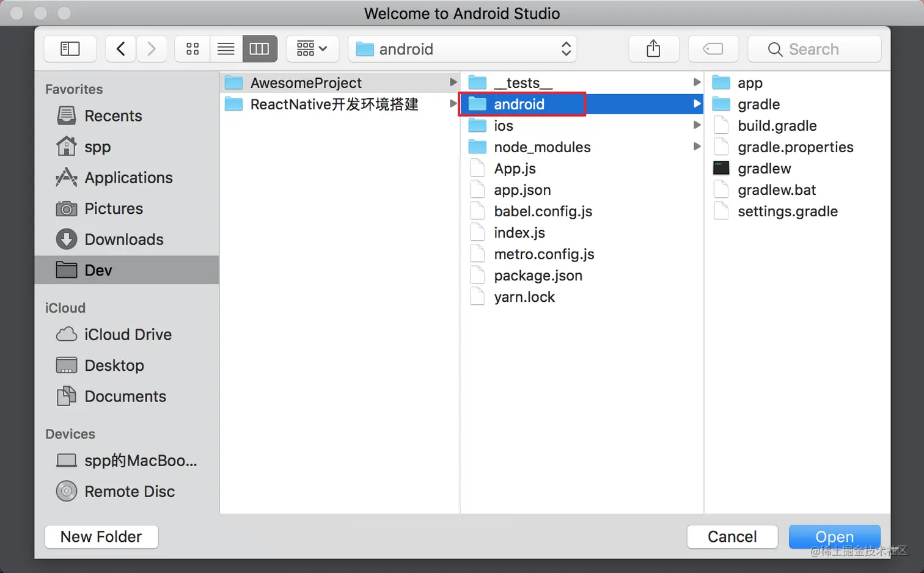Expand the ReactNative开发环境搭建 folder arrow

[x=453, y=104]
